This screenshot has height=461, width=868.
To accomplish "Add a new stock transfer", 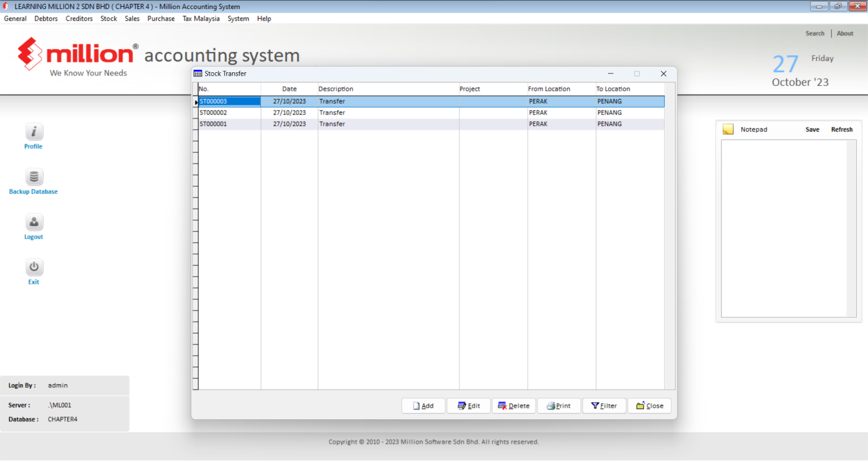I will pyautogui.click(x=423, y=406).
